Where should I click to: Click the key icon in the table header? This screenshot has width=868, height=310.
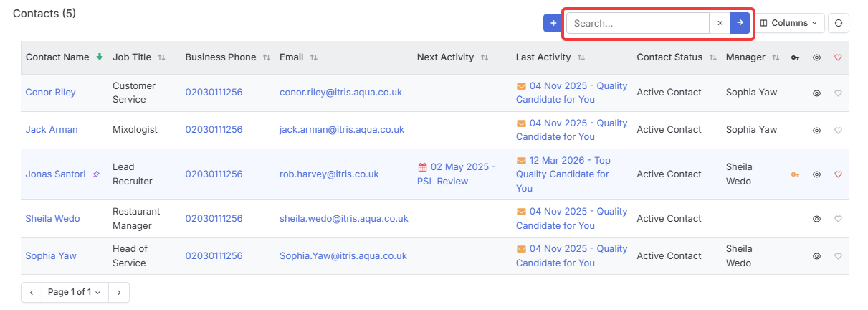(796, 57)
